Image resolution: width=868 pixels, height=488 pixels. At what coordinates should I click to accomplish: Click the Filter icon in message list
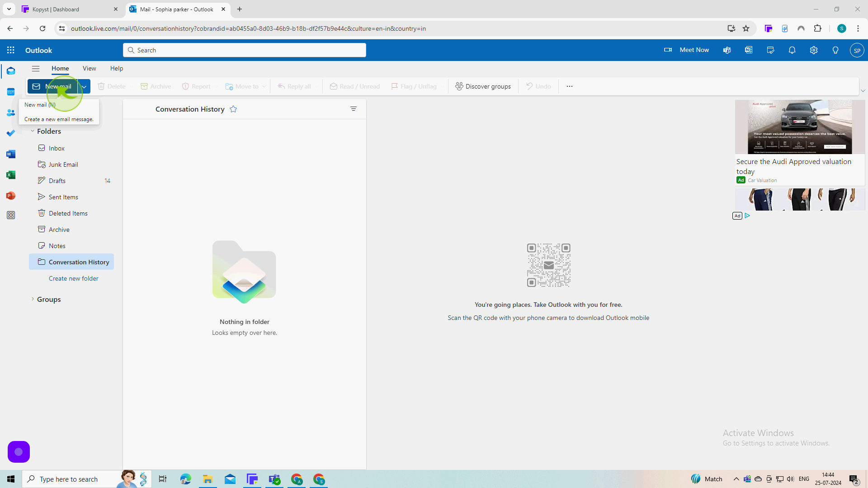354,109
